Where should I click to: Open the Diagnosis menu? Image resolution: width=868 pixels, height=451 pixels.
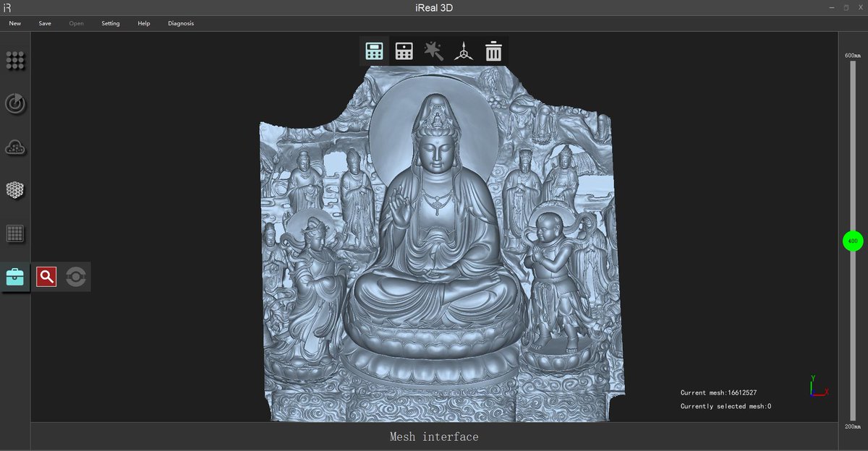pyautogui.click(x=181, y=23)
